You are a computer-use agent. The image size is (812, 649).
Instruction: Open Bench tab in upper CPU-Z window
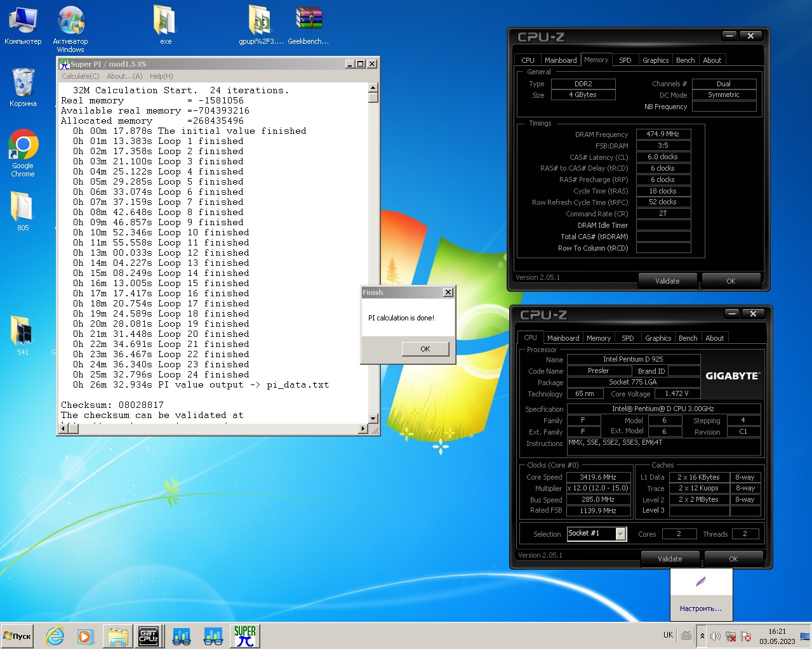686,60
